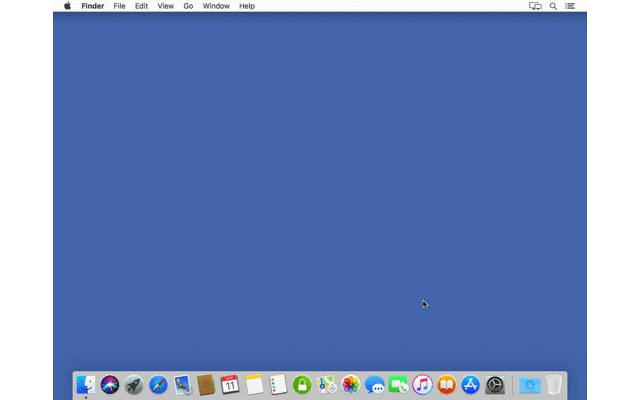Open the View menu
640x400 pixels.
click(x=166, y=6)
